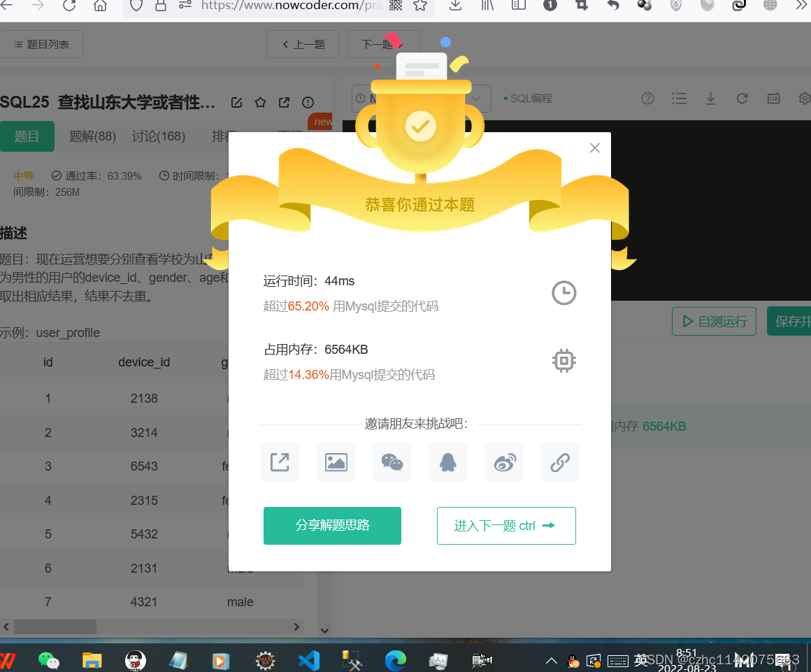Open editor settings gear icon

pyautogui.click(x=804, y=99)
